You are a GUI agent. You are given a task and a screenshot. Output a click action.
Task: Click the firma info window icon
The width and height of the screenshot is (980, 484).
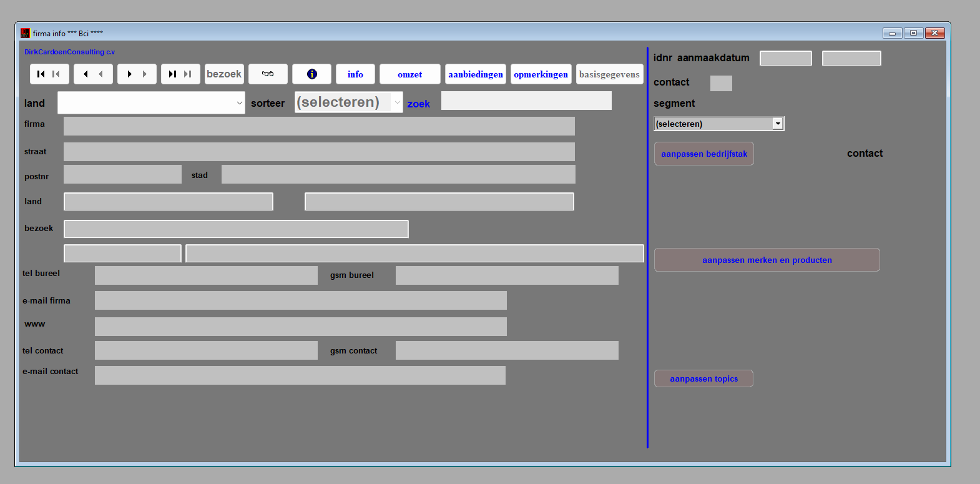tap(25, 33)
